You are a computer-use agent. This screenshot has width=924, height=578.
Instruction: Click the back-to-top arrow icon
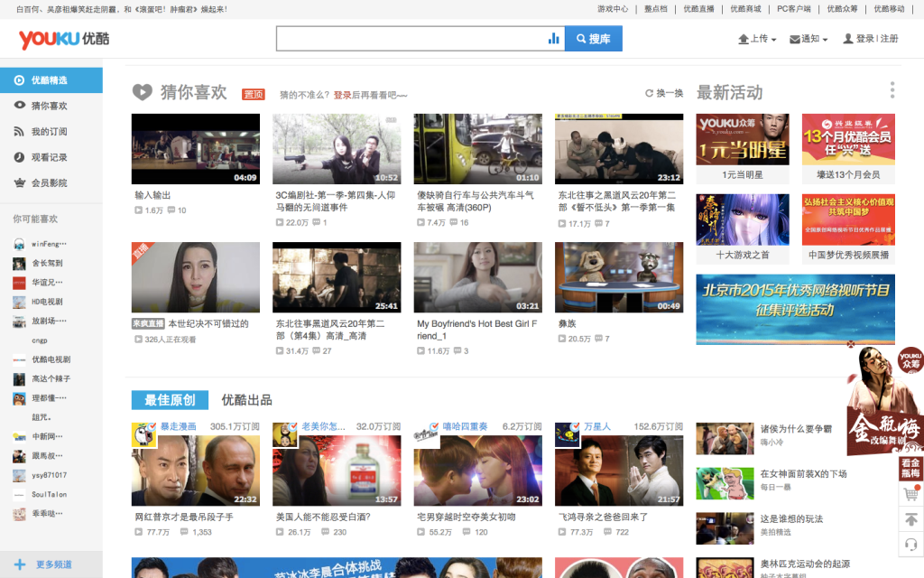pyautogui.click(x=910, y=519)
